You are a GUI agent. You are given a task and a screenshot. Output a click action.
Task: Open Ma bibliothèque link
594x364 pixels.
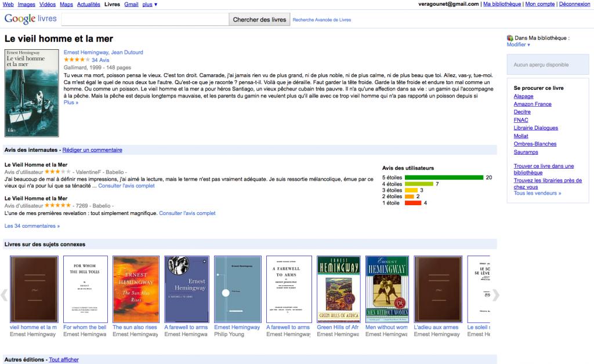click(x=502, y=4)
